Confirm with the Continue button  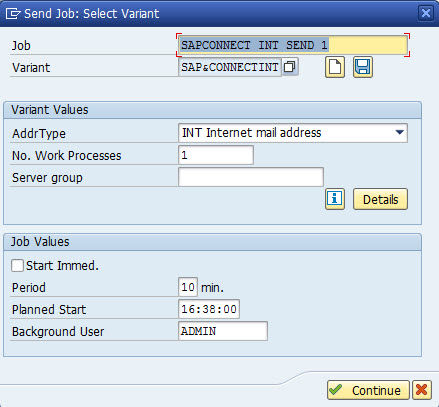click(368, 390)
